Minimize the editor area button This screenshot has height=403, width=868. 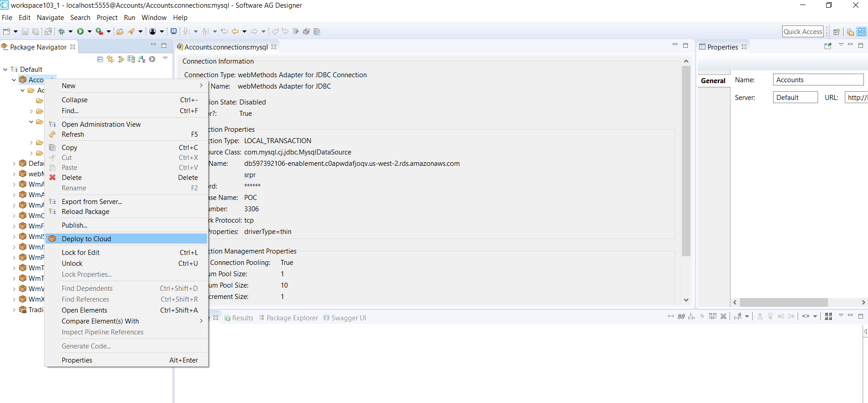pyautogui.click(x=675, y=45)
